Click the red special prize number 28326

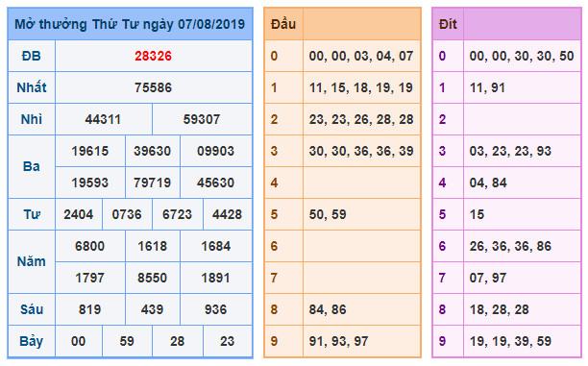(153, 56)
